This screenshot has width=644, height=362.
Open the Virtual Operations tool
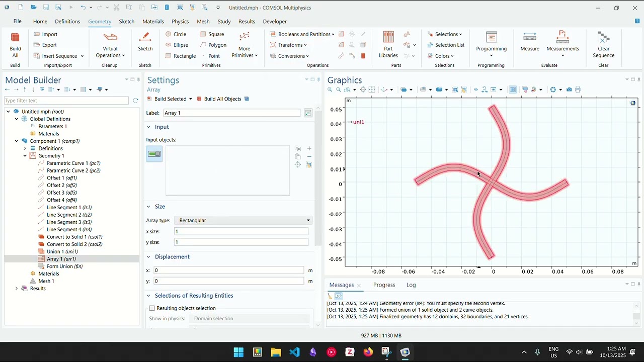click(x=110, y=45)
